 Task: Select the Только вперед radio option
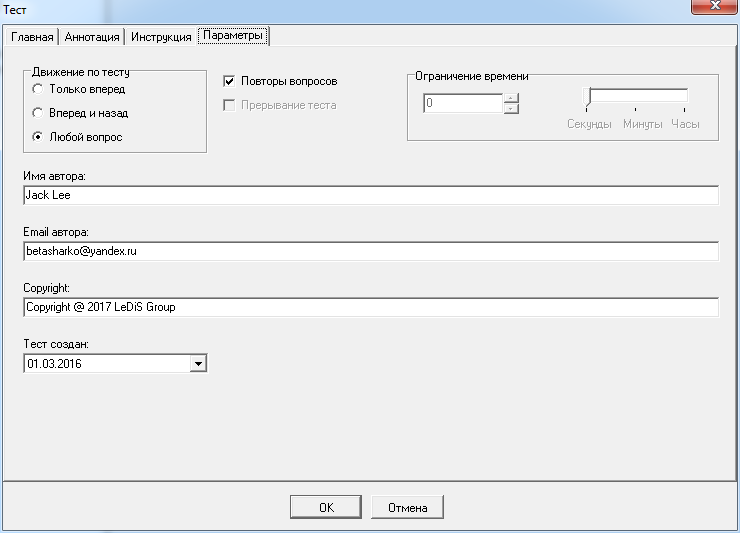pyautogui.click(x=38, y=89)
